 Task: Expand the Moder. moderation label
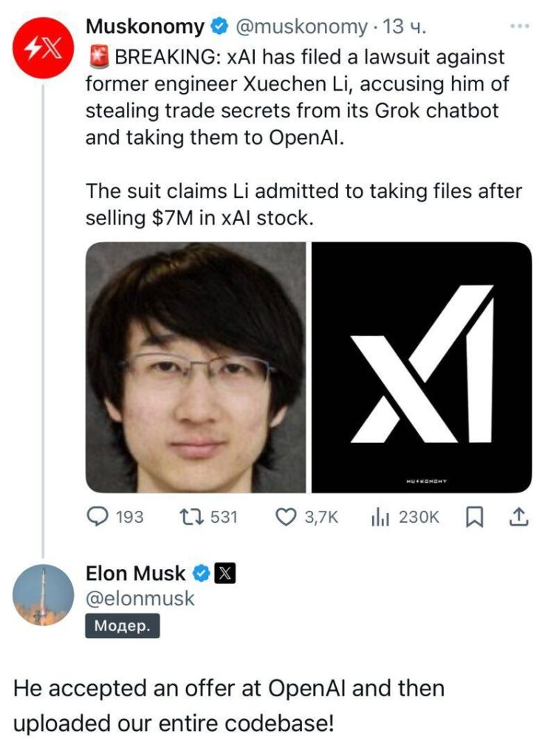click(x=121, y=627)
